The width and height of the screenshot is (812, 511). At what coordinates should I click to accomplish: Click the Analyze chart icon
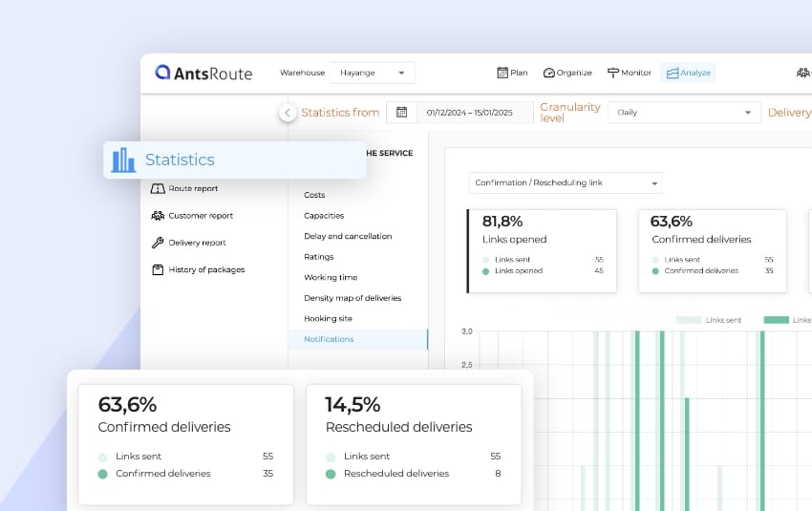(x=673, y=73)
